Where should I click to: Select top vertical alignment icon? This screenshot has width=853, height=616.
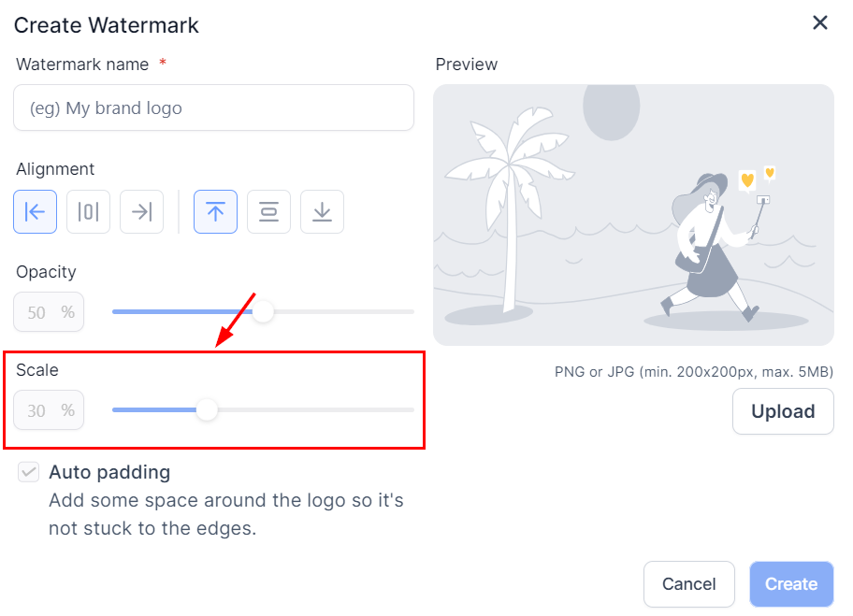(215, 212)
